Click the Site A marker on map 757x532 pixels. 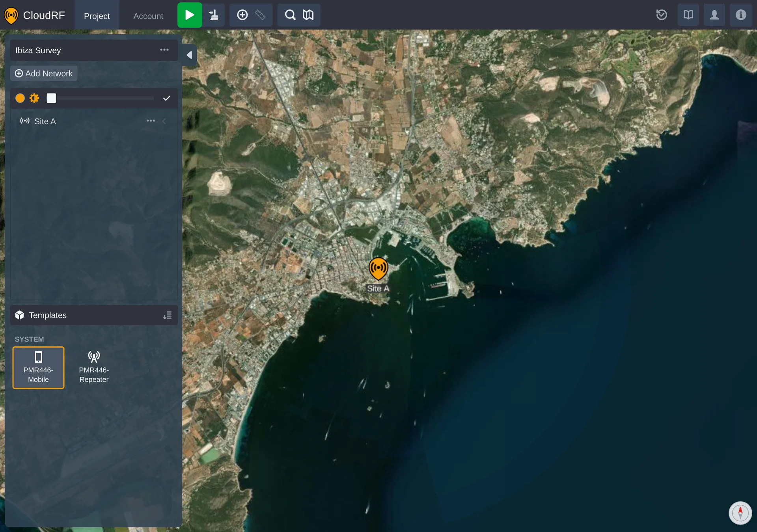coord(378,269)
